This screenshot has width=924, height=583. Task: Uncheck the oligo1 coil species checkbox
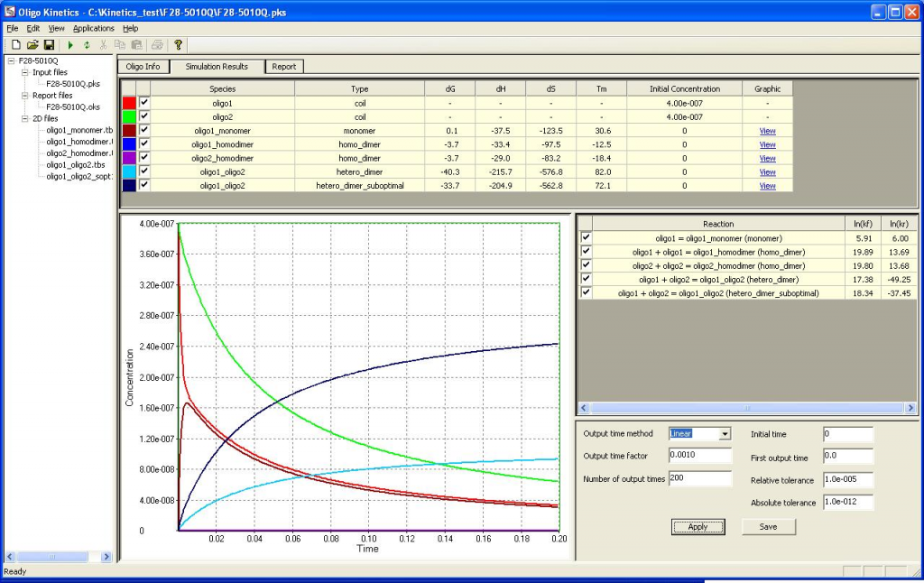click(x=144, y=103)
